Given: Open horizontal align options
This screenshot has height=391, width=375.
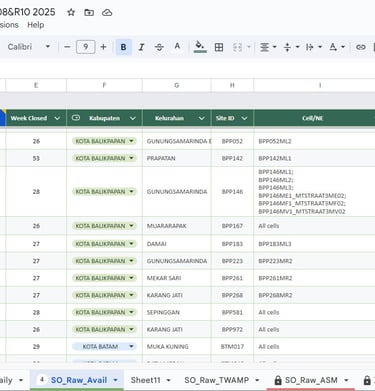Looking at the screenshot, I should tap(268, 47).
